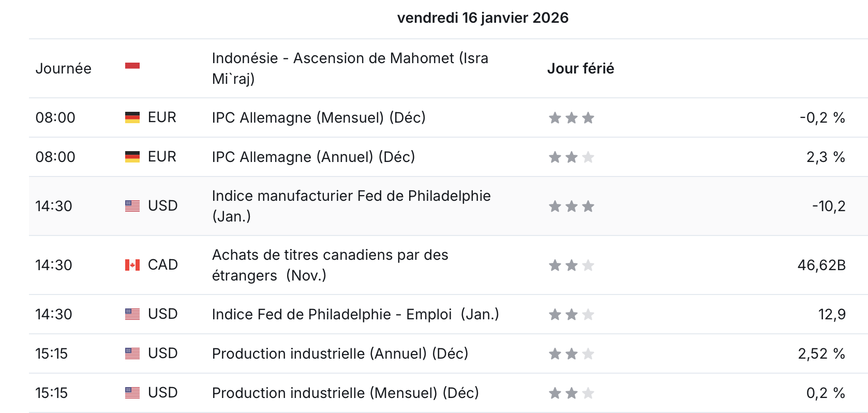Screen dimensions: 868x413
Task: Click the Indonesia flag icon
Action: pyautogui.click(x=132, y=66)
